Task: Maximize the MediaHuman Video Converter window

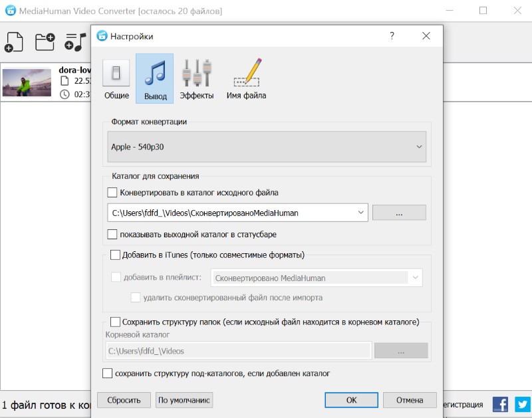Action: (483, 11)
